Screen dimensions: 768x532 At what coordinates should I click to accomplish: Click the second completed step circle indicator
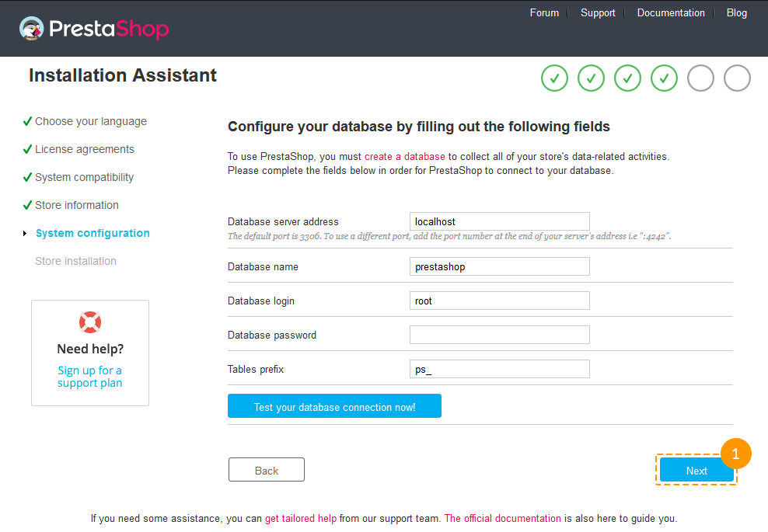(592, 78)
